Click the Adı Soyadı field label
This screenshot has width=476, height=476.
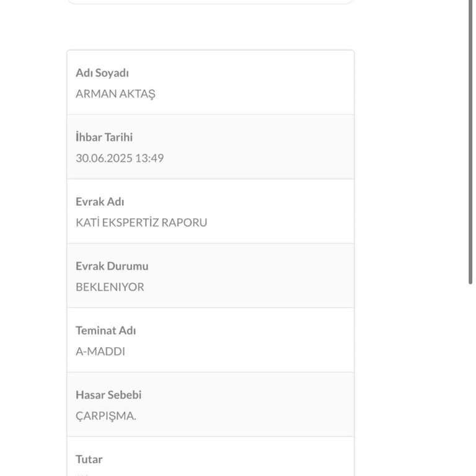(102, 73)
